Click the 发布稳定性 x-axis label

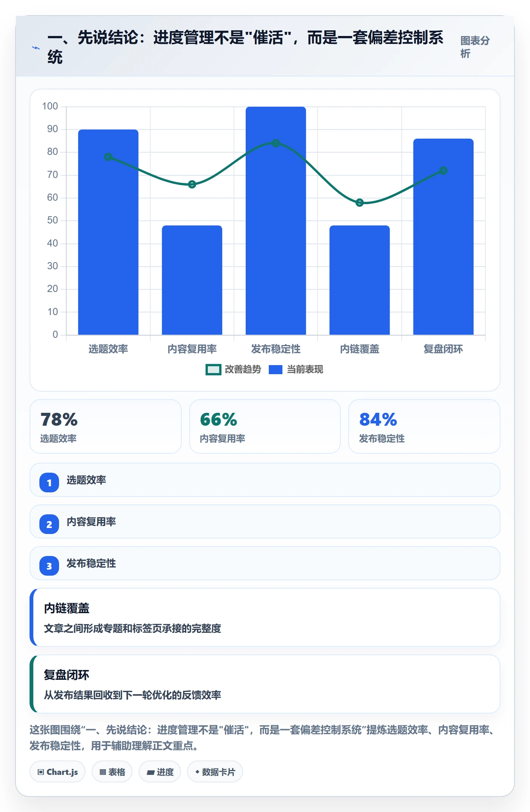point(276,349)
